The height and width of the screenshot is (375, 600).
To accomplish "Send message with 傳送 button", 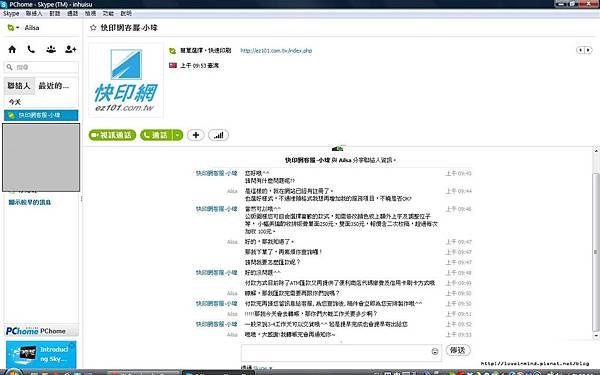I will pos(458,350).
